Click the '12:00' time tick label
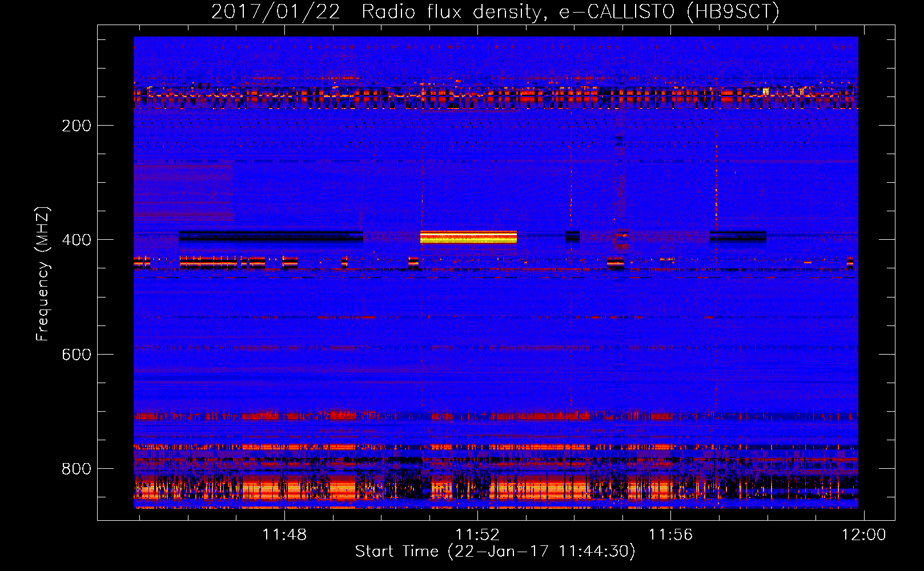Screen dimensions: 924x571 (x=863, y=534)
